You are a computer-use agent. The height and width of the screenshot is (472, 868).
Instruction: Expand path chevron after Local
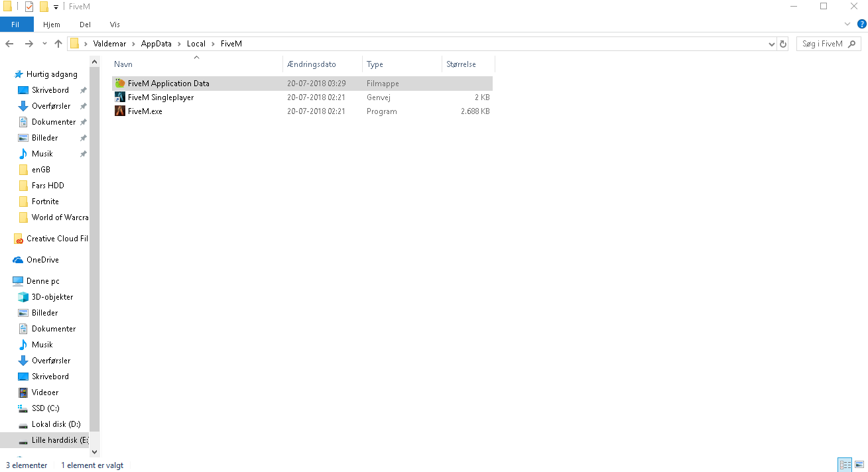213,44
